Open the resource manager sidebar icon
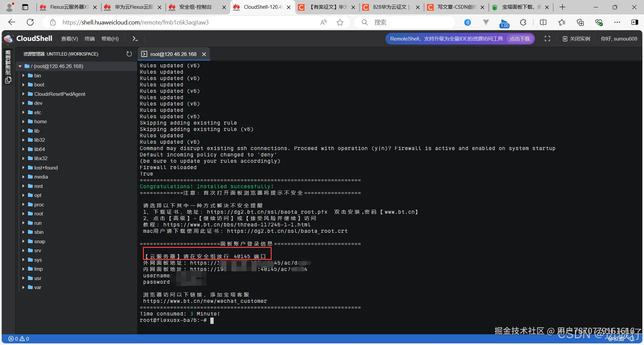Viewport: 644px width, 345px height. coord(8,80)
